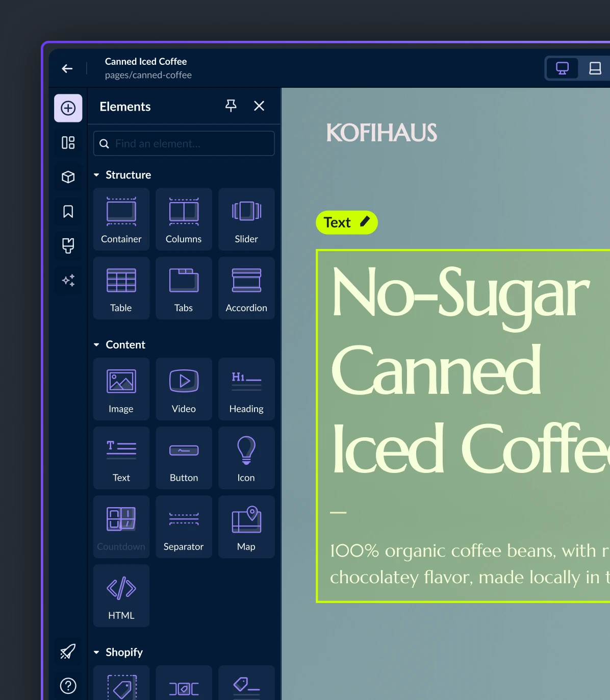Collapse the Content section
This screenshot has width=610, height=700.
[x=119, y=345]
